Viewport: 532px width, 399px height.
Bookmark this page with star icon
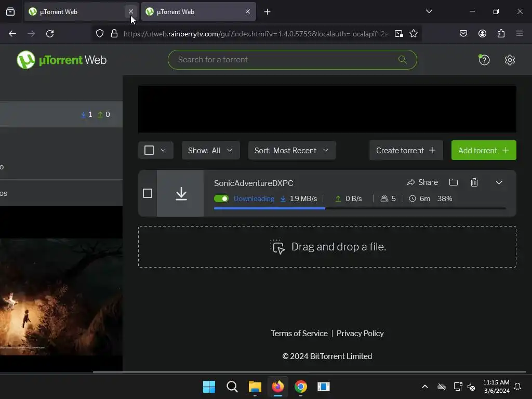[413, 34]
